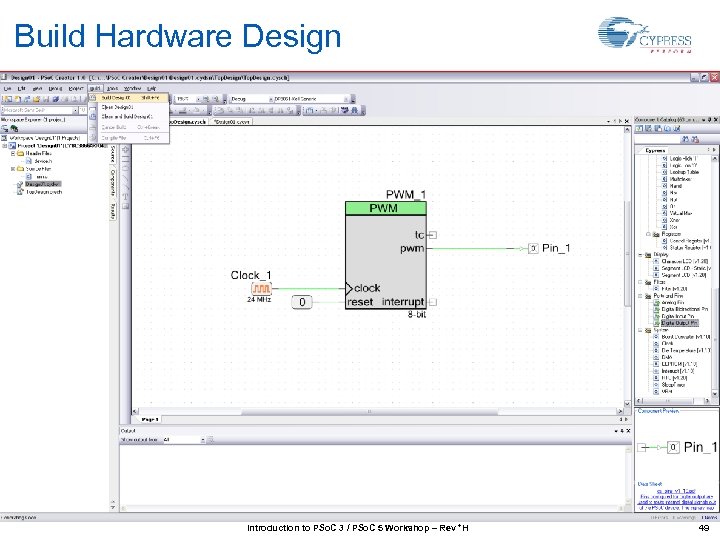The width and height of the screenshot is (720, 540).
Task: Select Multiplexer in Component Catalog
Action: click(x=681, y=179)
